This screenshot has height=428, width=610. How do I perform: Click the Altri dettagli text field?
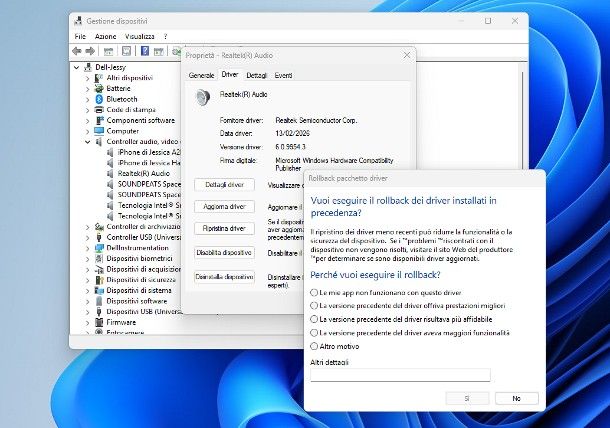click(400, 375)
